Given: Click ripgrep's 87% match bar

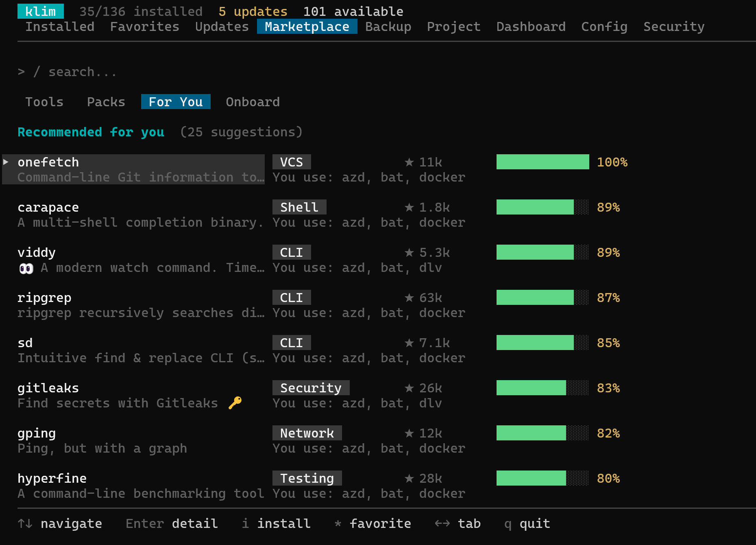Looking at the screenshot, I should point(543,298).
